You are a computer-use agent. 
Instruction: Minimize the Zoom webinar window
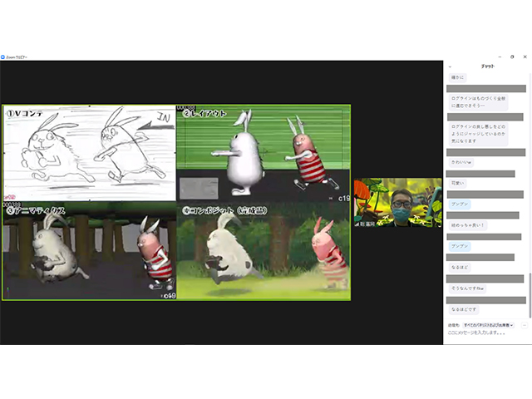[500, 57]
